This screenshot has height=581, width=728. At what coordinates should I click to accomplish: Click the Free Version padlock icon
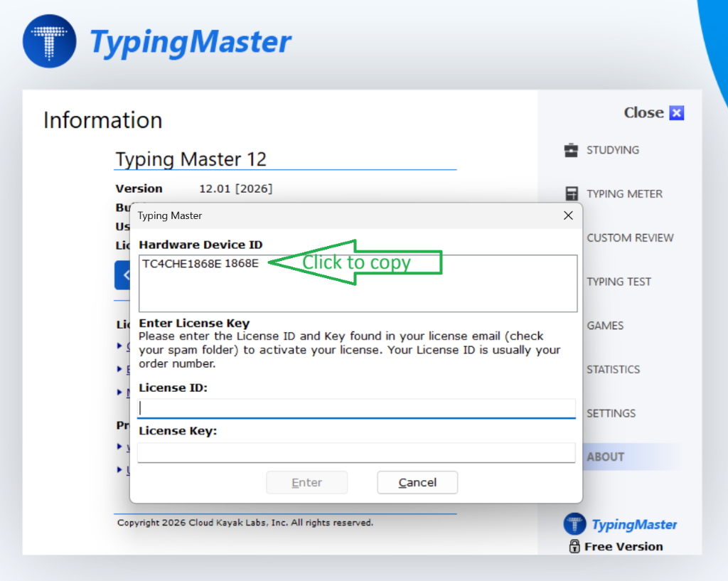click(574, 546)
